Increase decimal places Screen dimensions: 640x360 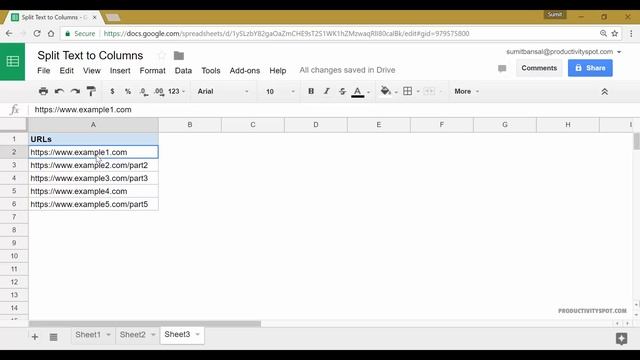pos(159,92)
